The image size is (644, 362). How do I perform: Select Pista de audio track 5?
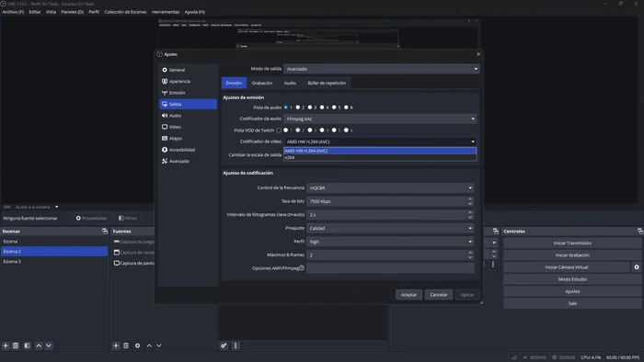pyautogui.click(x=334, y=107)
